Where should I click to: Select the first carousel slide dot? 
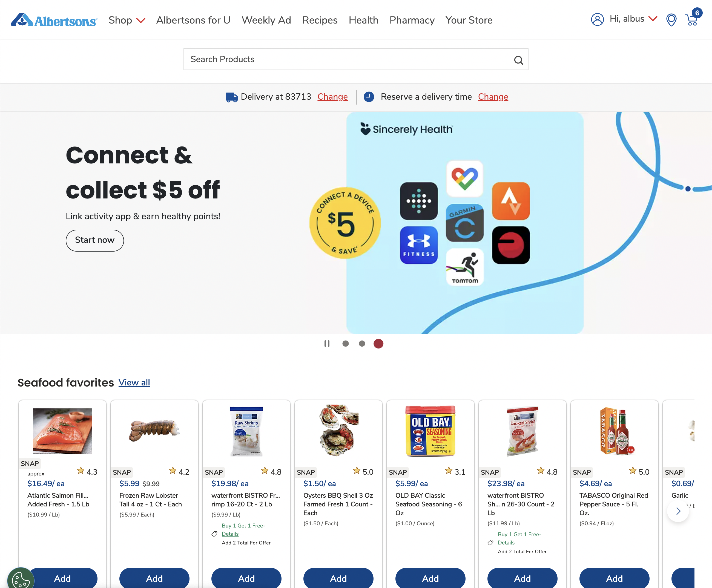point(345,344)
